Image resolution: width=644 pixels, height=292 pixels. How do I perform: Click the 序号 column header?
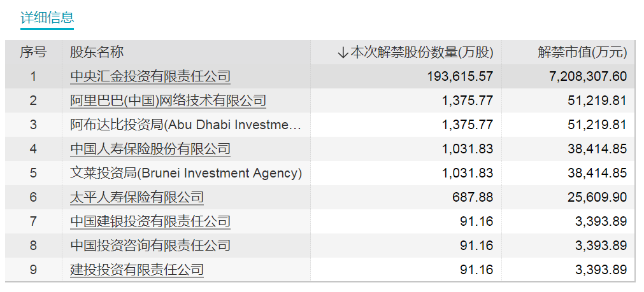tap(33, 52)
